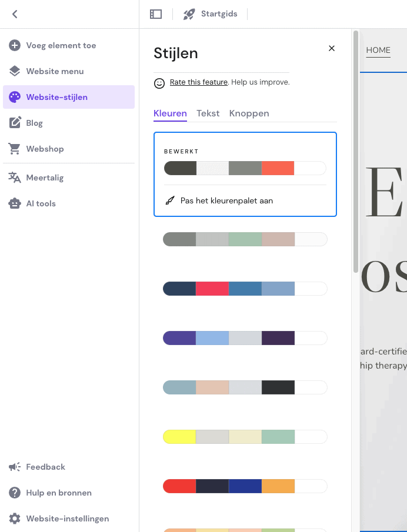Choose the yellow and mint color palette
This screenshot has height=532, width=407.
pyautogui.click(x=245, y=437)
